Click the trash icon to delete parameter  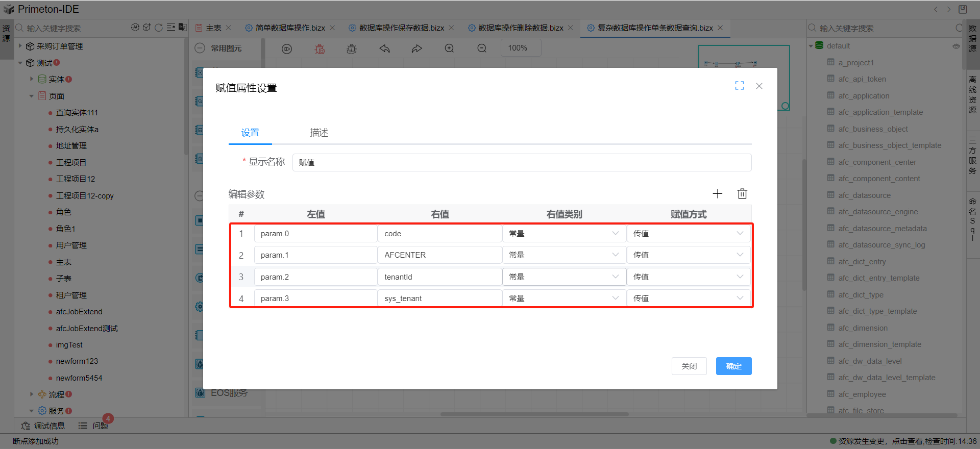[742, 194]
